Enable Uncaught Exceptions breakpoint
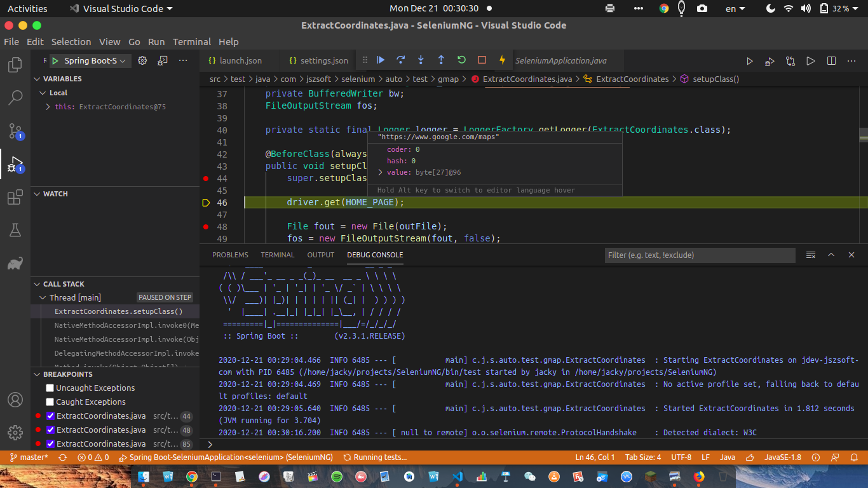This screenshot has height=488, width=868. pyautogui.click(x=50, y=388)
